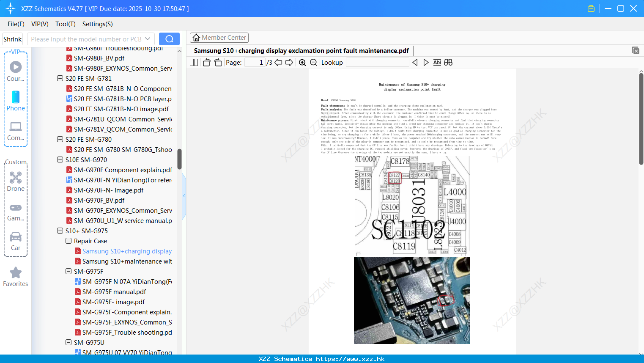Collapse the S20 FE SM-G780 folder
644x363 pixels.
[x=60, y=139]
